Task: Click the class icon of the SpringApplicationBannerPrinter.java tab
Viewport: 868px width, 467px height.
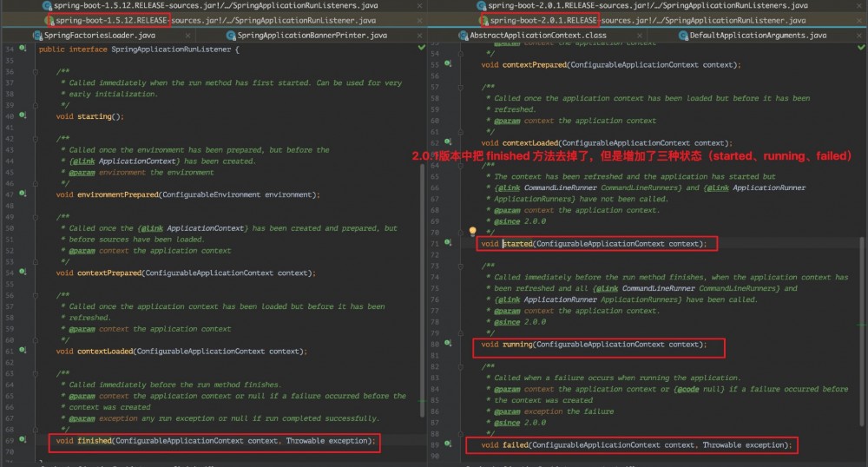Action: [x=231, y=36]
